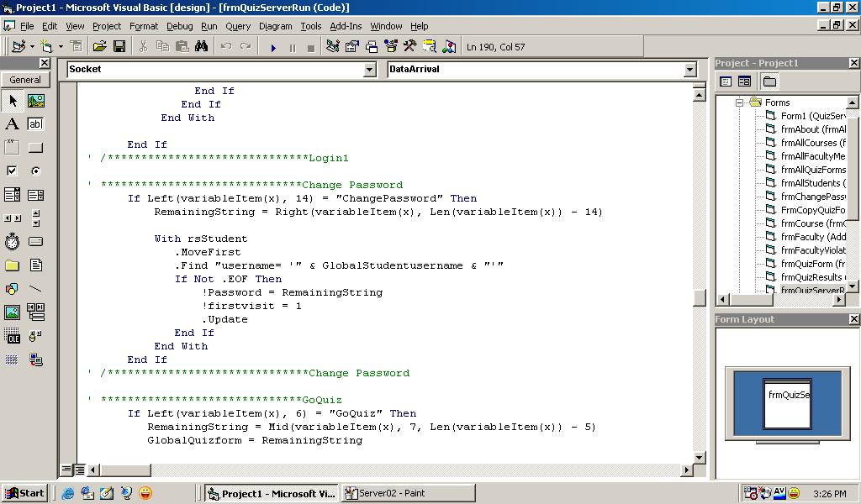Click Internet Explorer quick launch icon
Viewport: 861px width, 504px height.
tap(67, 493)
